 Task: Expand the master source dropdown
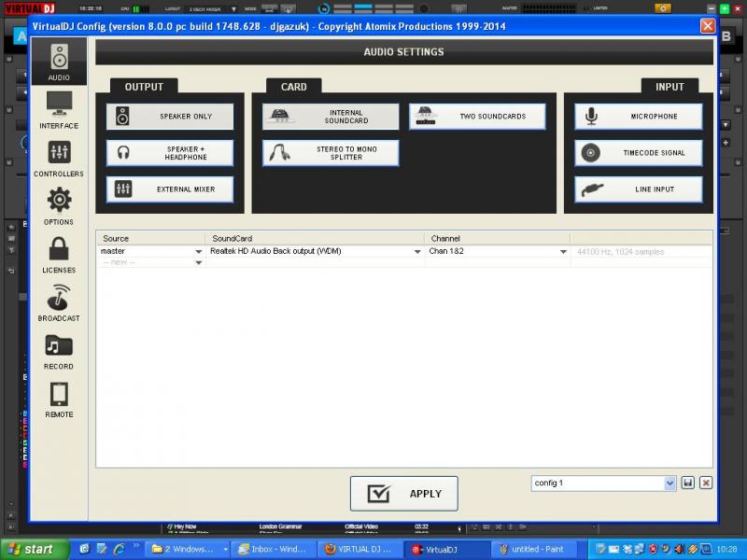coord(199,251)
